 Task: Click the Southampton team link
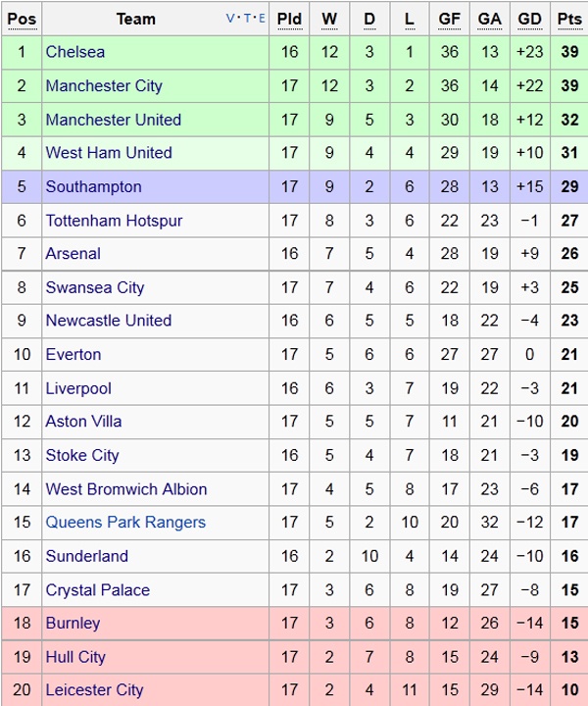pyautogui.click(x=94, y=187)
